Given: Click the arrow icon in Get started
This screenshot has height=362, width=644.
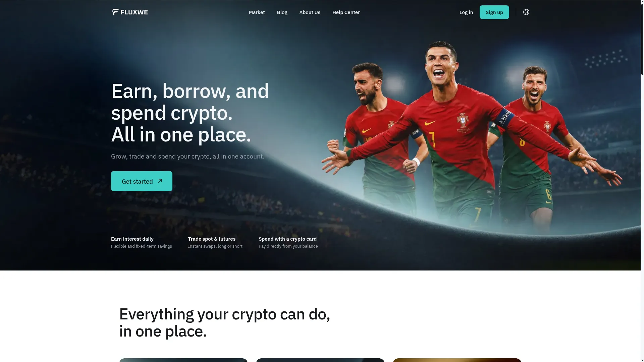Looking at the screenshot, I should coord(160,181).
